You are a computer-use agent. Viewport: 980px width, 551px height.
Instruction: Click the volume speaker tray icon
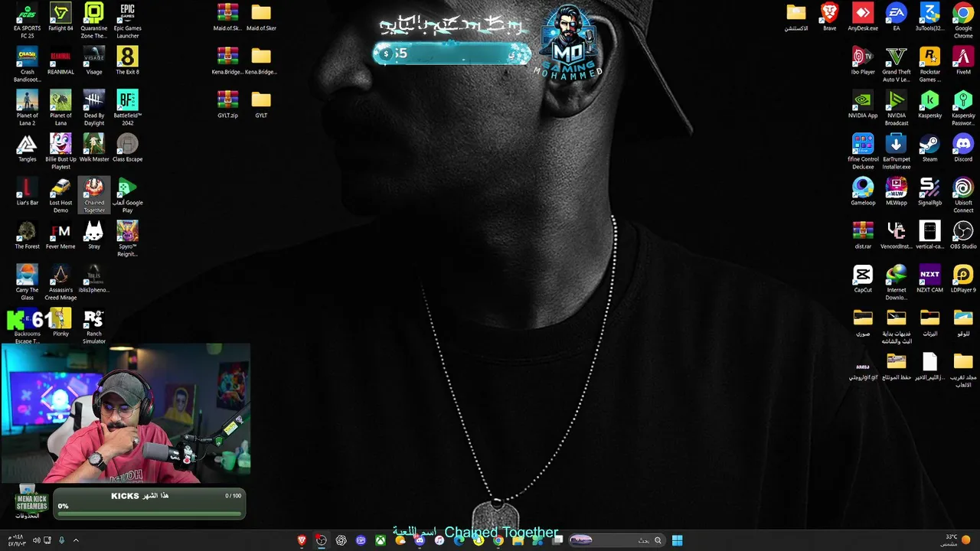click(x=36, y=540)
